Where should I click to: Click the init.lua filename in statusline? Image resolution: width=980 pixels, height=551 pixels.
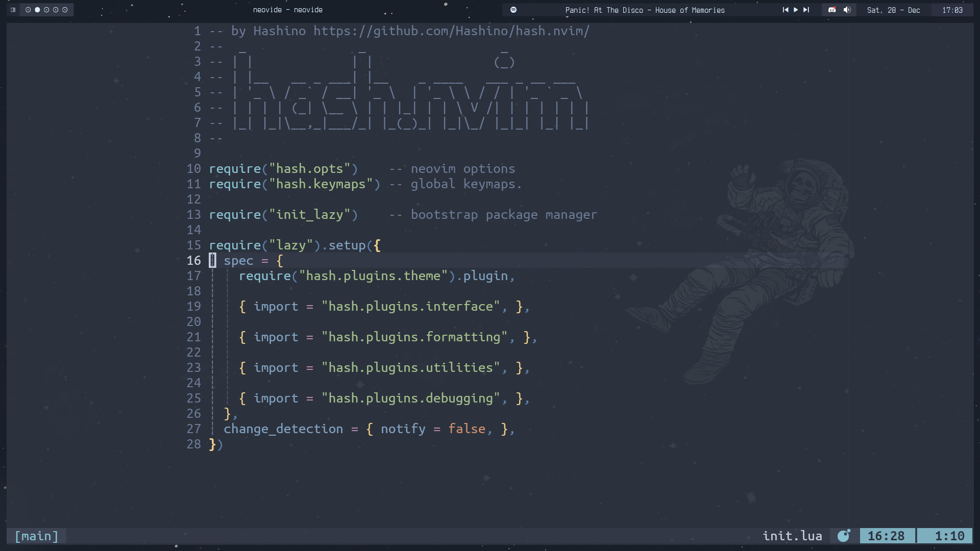pyautogui.click(x=792, y=536)
